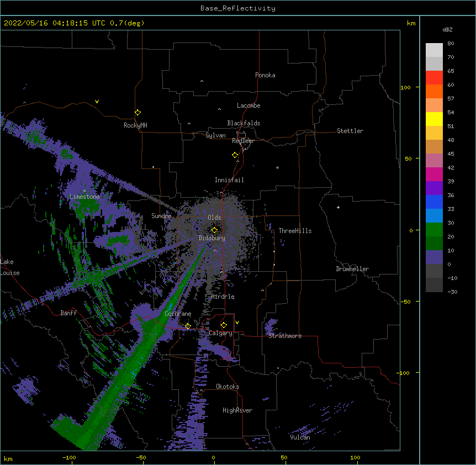The width and height of the screenshot is (476, 465).
Task: Click the magenta swatch in the dBZ legend
Action: [x=434, y=174]
